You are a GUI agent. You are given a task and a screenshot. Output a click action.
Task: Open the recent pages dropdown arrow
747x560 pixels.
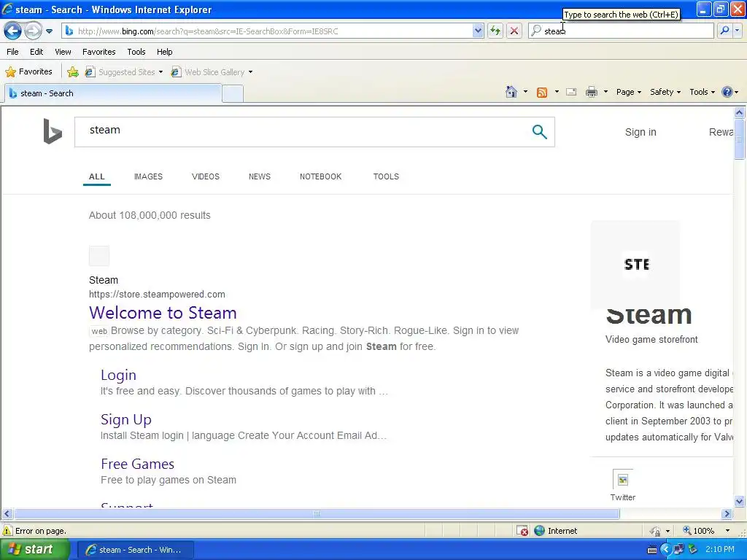[x=49, y=31]
